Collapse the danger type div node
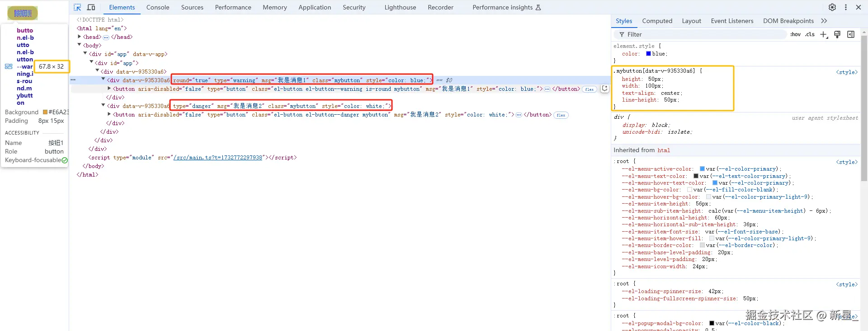 pyautogui.click(x=103, y=105)
